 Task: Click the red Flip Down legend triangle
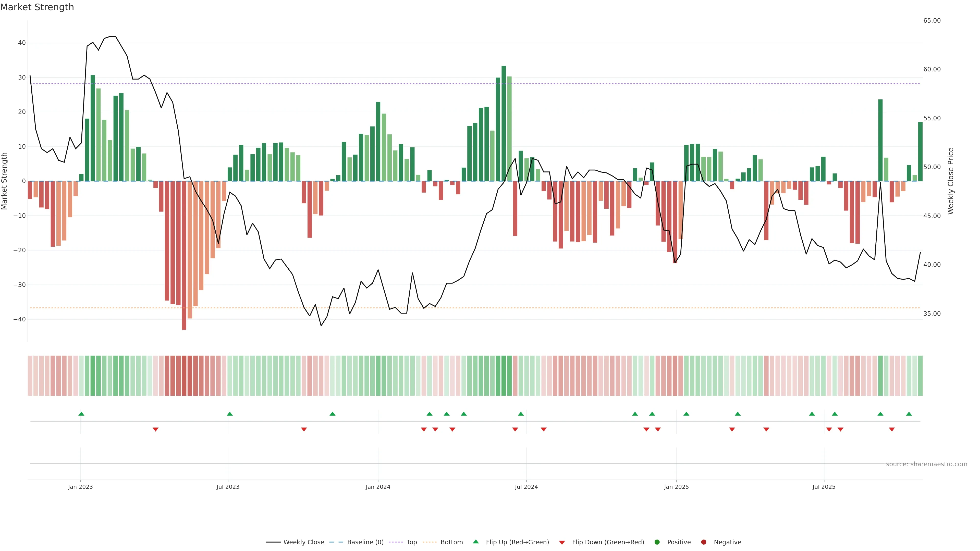(562, 542)
